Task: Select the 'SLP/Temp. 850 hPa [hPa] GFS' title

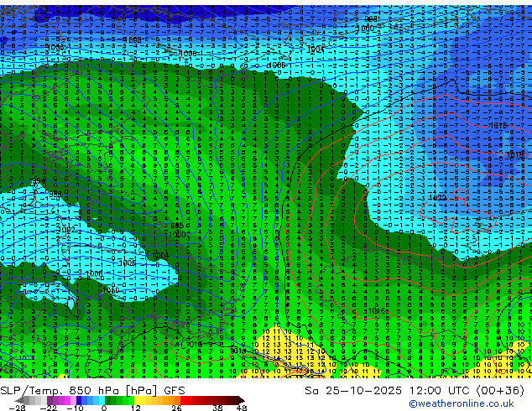Action: (92, 391)
